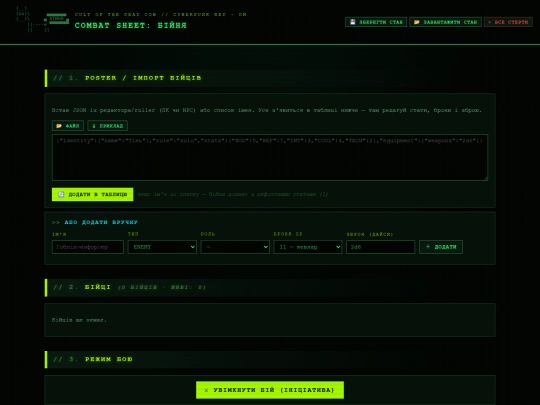Click the ASCII art logo in header
Image resolution: width=540 pixels, height=405 pixels.
[x=42, y=19]
